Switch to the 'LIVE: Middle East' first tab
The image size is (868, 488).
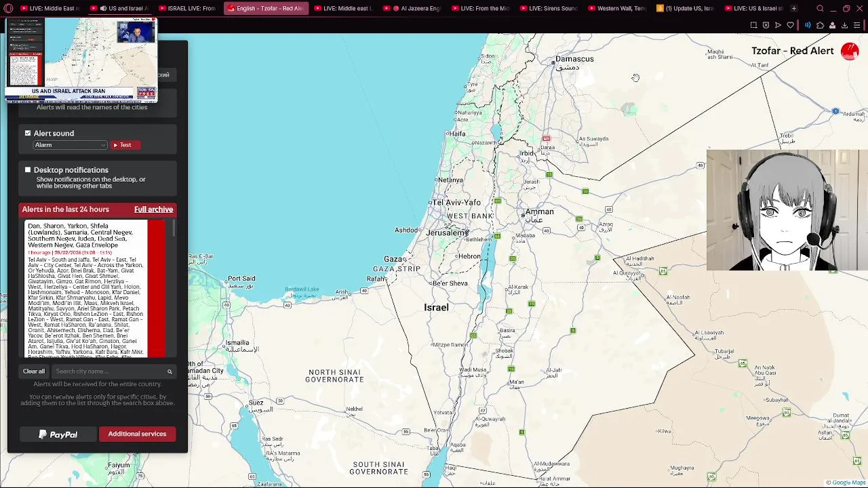pyautogui.click(x=50, y=8)
